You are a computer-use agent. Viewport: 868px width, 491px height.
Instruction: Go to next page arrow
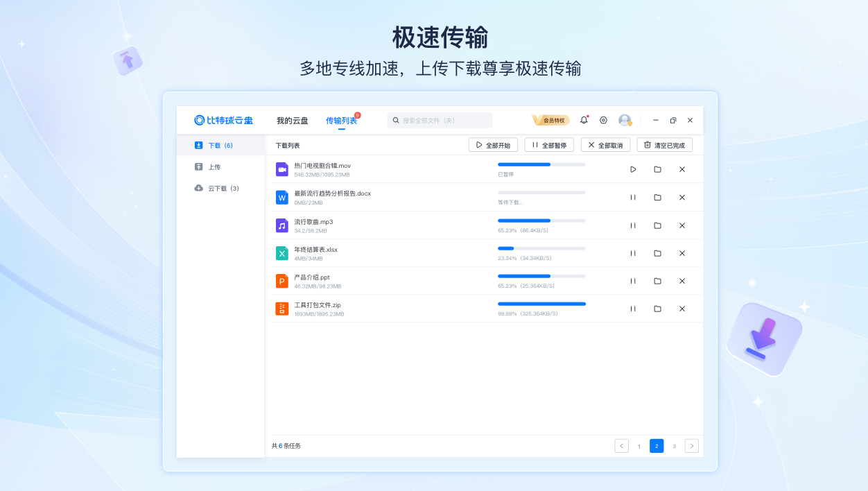[692, 446]
